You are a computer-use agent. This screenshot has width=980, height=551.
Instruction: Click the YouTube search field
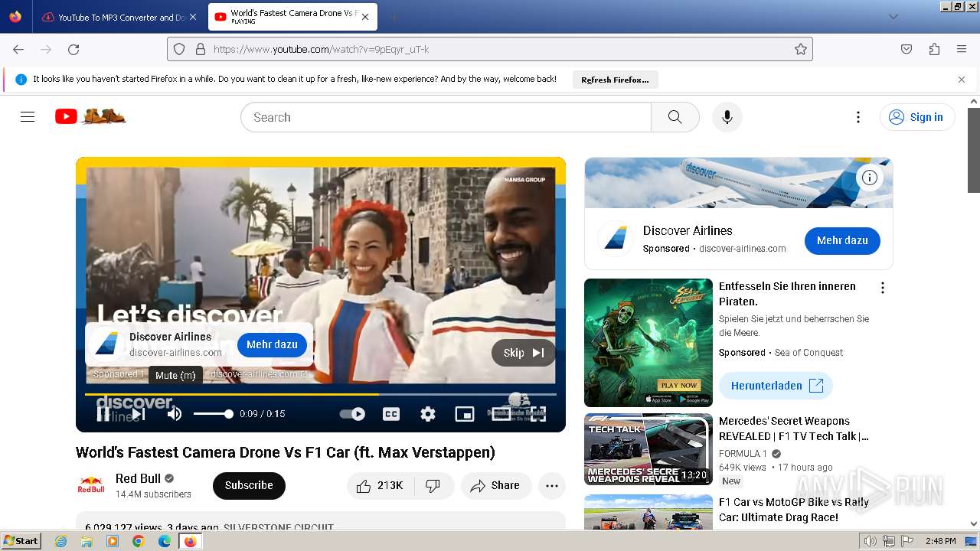[446, 117]
